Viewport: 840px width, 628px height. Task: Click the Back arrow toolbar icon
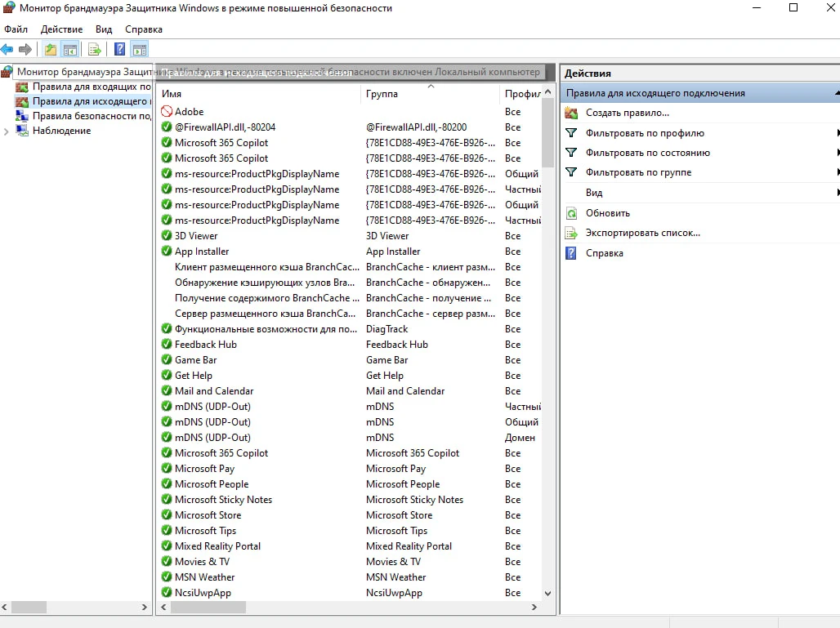7,50
